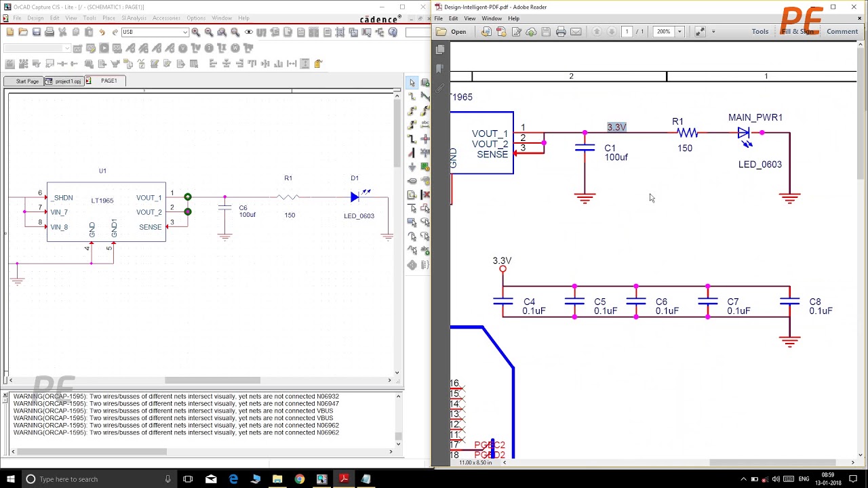Select the LED_0603 label in OrCAD schematic

tap(359, 216)
